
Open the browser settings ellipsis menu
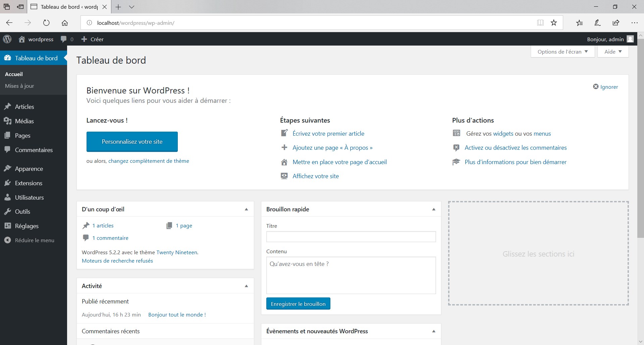click(634, 23)
